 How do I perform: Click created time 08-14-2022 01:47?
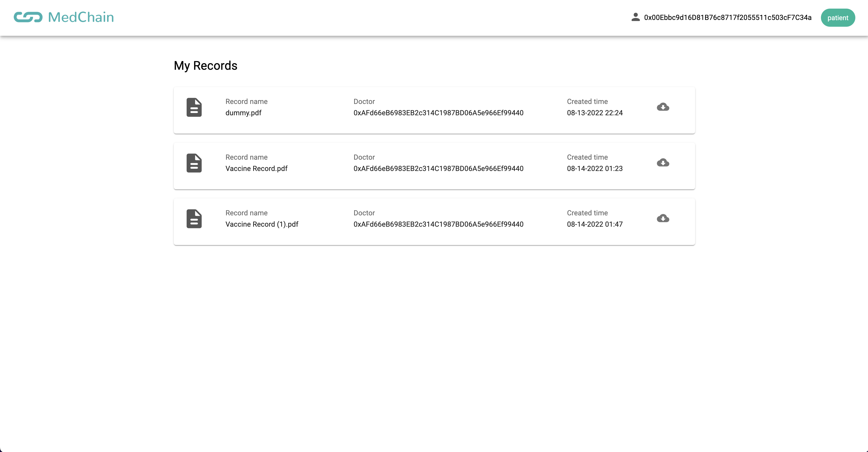(x=594, y=224)
